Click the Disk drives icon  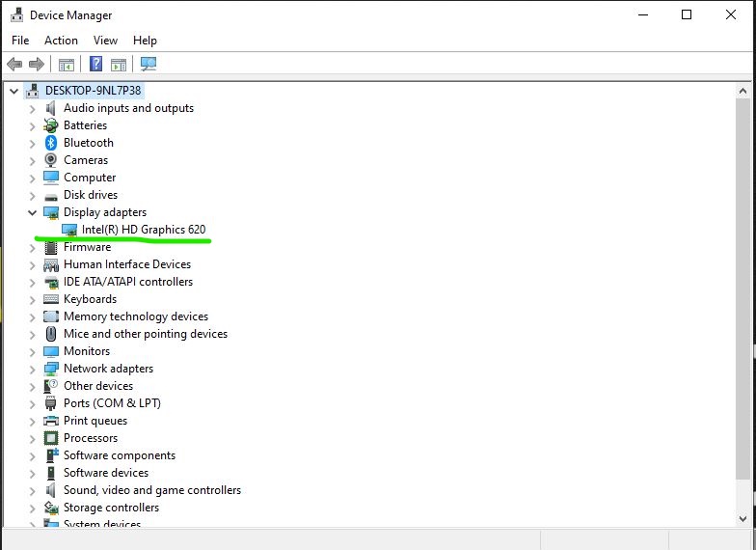(50, 196)
